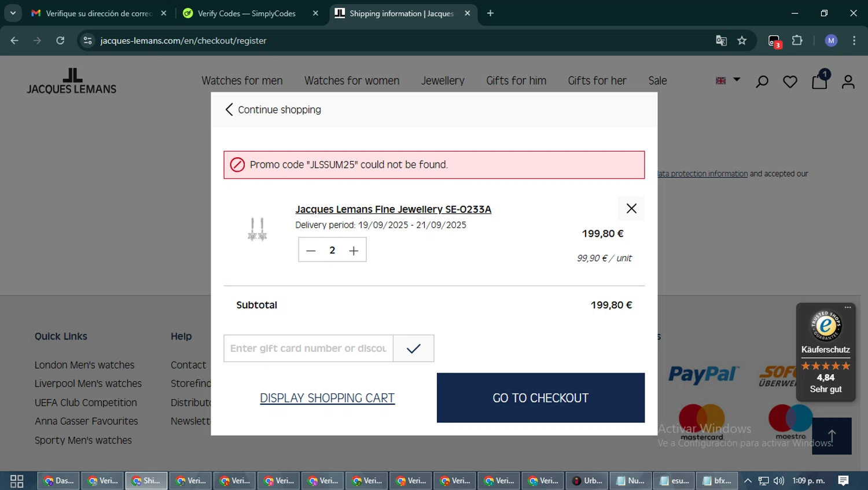Screen dimensions: 868x490
Task: Open search with the magnifier icon
Action: point(762,82)
